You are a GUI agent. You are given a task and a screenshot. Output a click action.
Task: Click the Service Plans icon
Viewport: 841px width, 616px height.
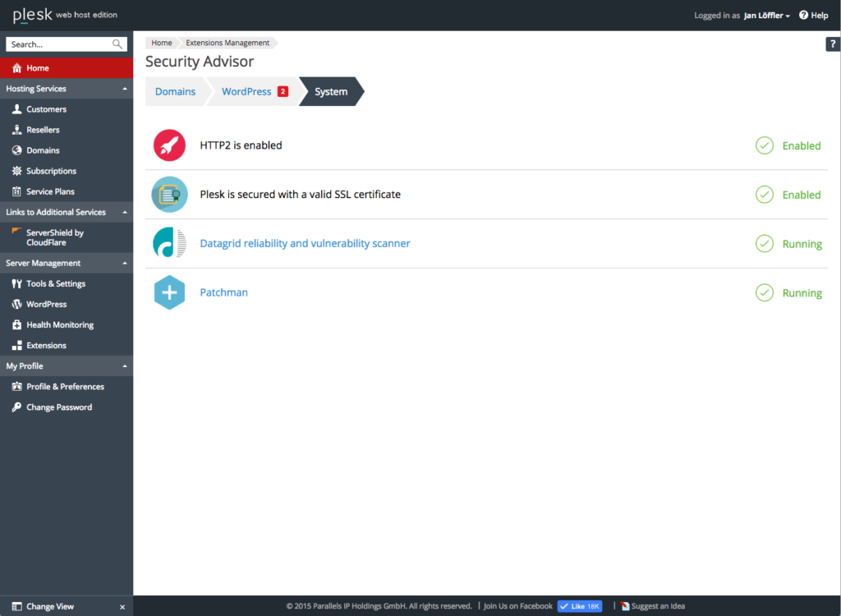tap(16, 191)
